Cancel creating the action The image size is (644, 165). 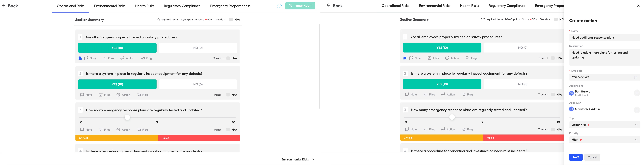pyautogui.click(x=592, y=157)
